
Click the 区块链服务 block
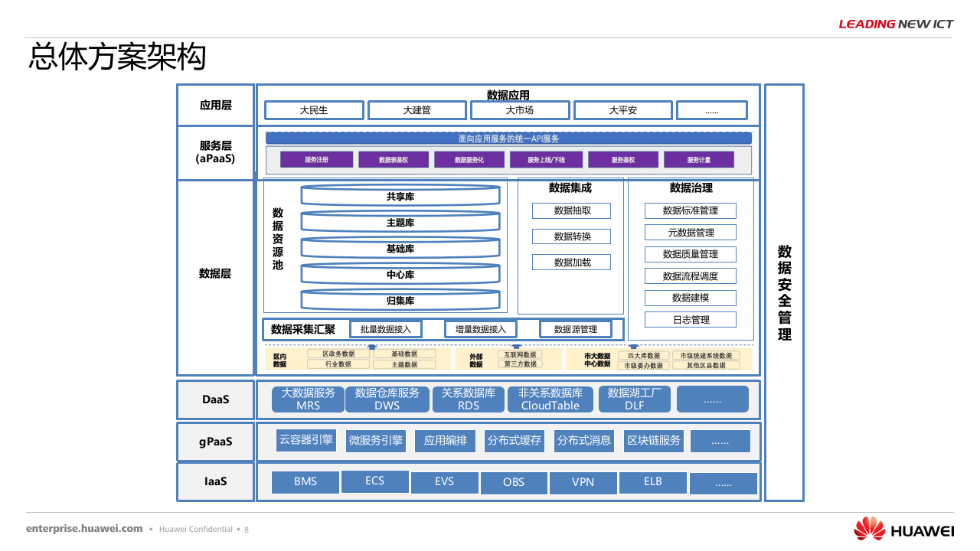652,441
